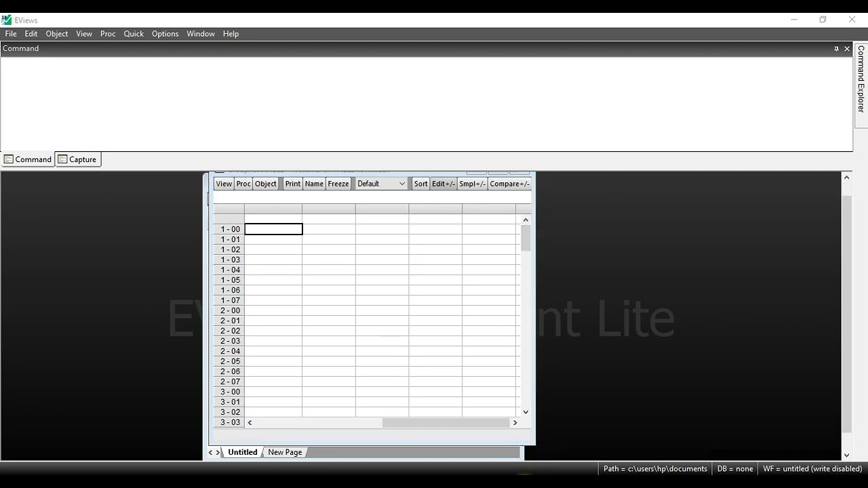
Task: Click the Path status bar entry
Action: click(x=655, y=469)
